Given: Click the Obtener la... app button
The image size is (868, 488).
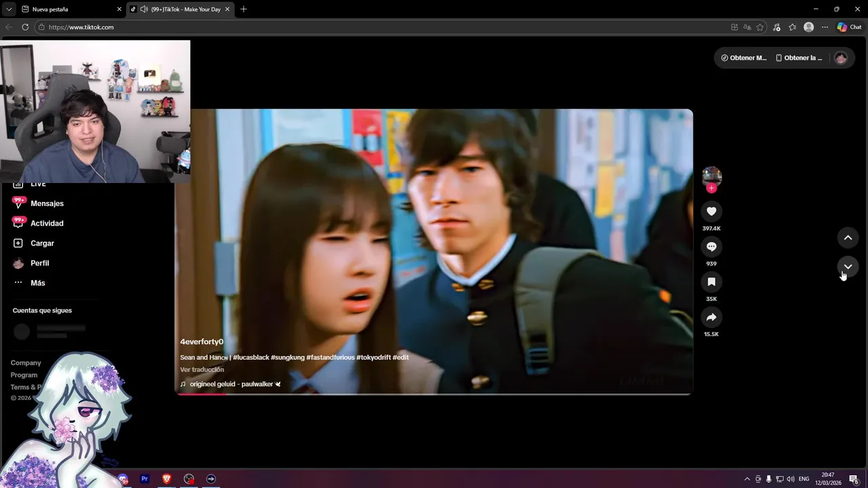Looking at the screenshot, I should (798, 58).
